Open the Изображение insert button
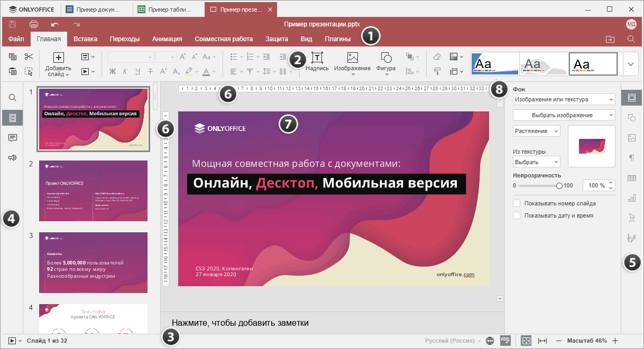644x349 pixels. pyautogui.click(x=352, y=64)
